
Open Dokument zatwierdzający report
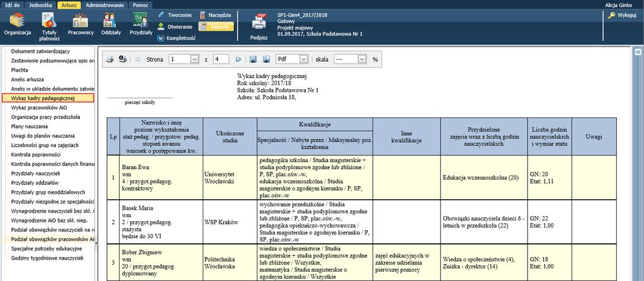point(40,52)
